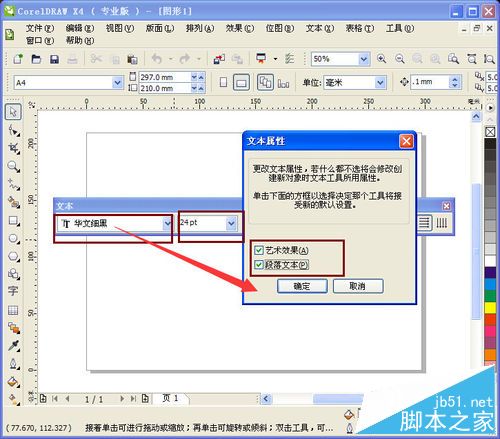This screenshot has width=500, height=439.
Task: Select the Shape tool
Action: click(14, 130)
